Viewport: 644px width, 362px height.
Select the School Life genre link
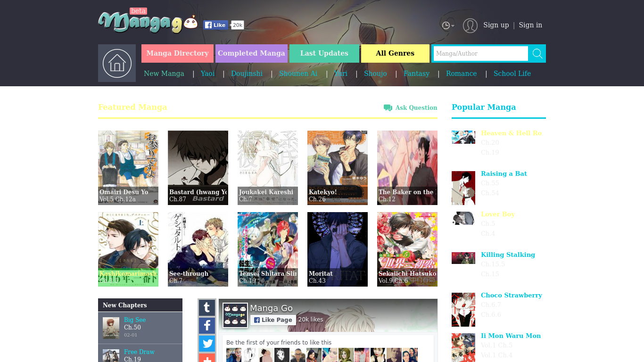(x=512, y=74)
